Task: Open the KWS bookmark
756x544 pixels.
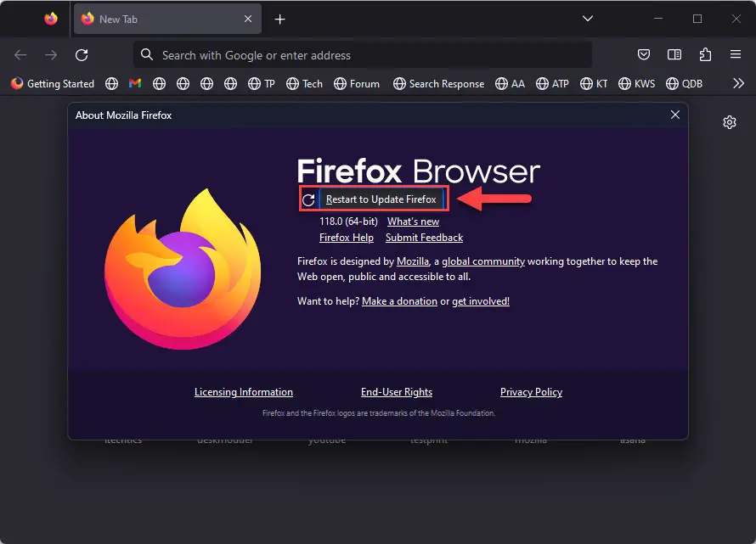Action: (637, 84)
